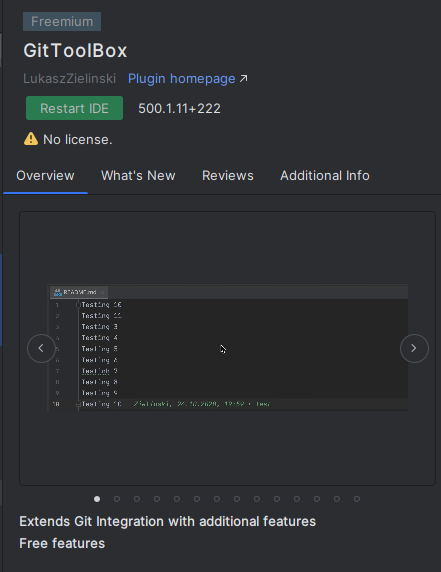Select the seventh carousel page dot
The image size is (441, 572).
click(217, 499)
